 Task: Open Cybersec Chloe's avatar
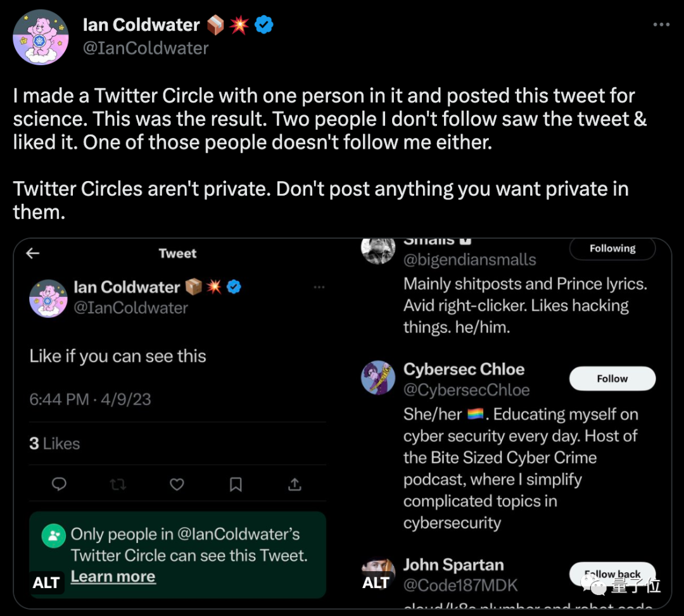coord(378,378)
